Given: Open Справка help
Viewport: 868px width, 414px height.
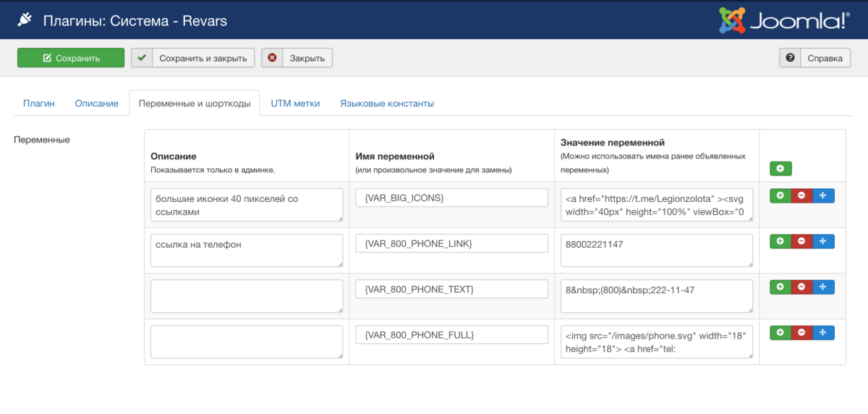Looking at the screenshot, I should pyautogui.click(x=814, y=58).
